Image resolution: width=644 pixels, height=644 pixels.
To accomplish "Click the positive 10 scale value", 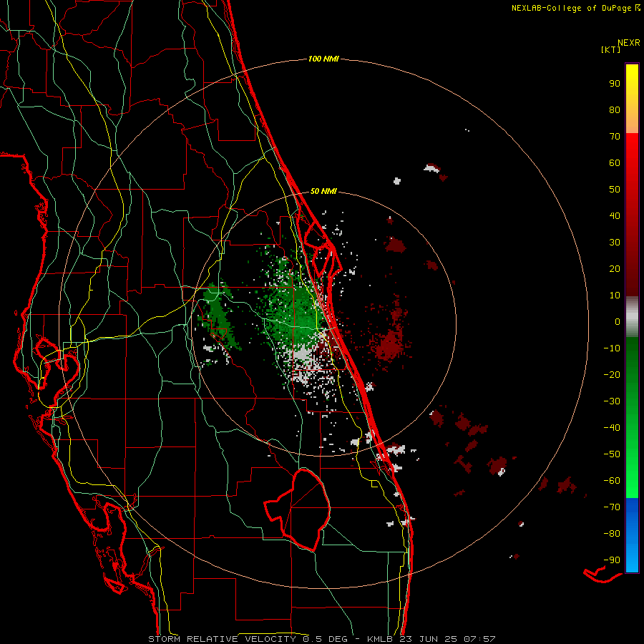I will click(615, 296).
